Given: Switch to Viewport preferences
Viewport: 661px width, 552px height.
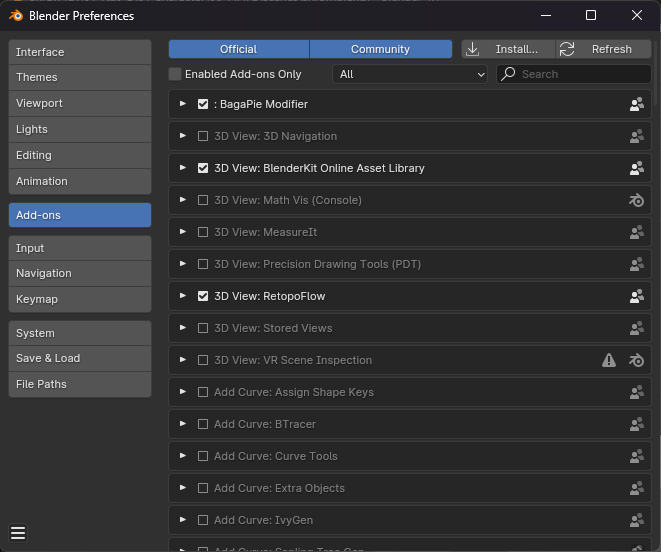Looking at the screenshot, I should tap(80, 103).
